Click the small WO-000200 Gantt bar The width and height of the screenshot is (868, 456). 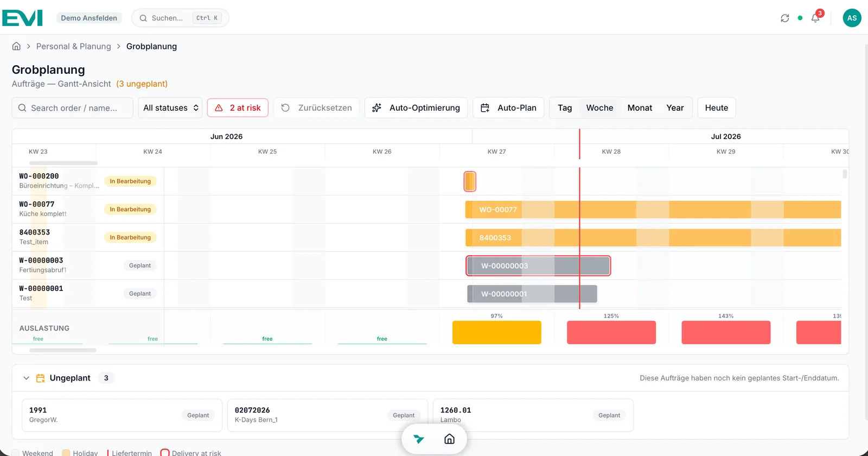(x=470, y=181)
